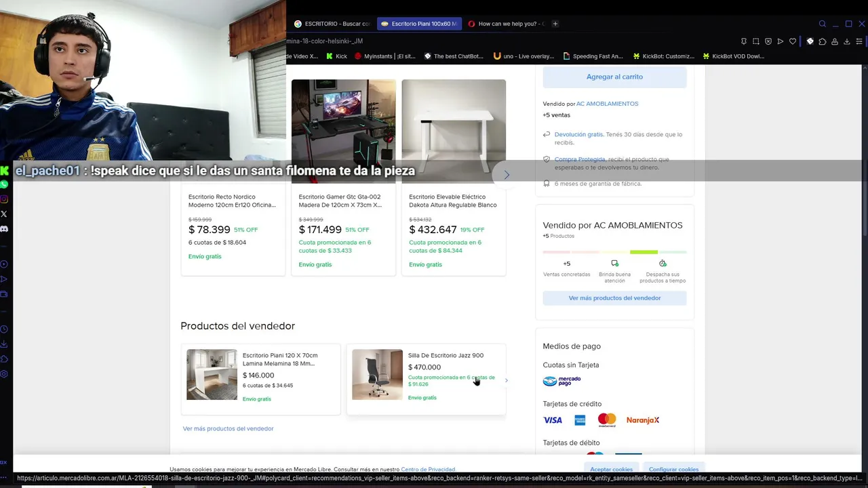Open the toolbar downloads arrow icon
This screenshot has width=868, height=488.
pos(846,41)
